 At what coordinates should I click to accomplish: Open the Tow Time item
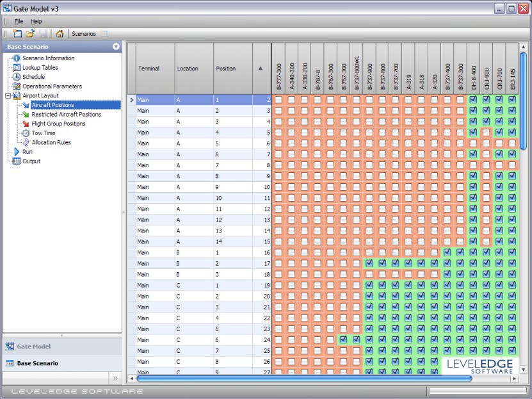pos(43,133)
